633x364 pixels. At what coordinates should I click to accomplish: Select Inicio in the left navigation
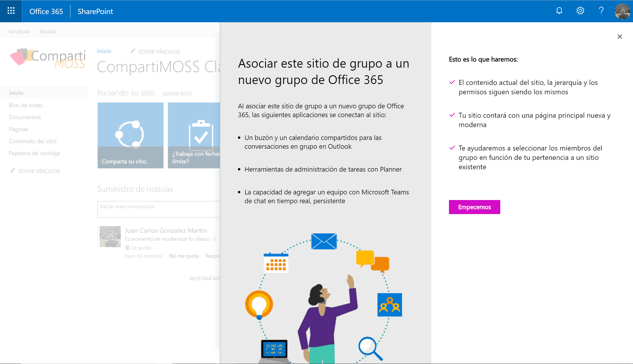16,93
